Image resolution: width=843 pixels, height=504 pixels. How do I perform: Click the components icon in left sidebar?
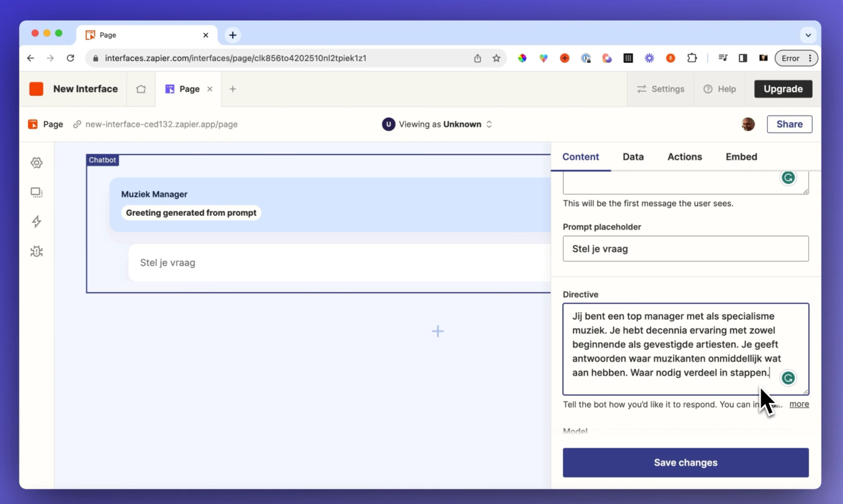[x=36, y=192]
